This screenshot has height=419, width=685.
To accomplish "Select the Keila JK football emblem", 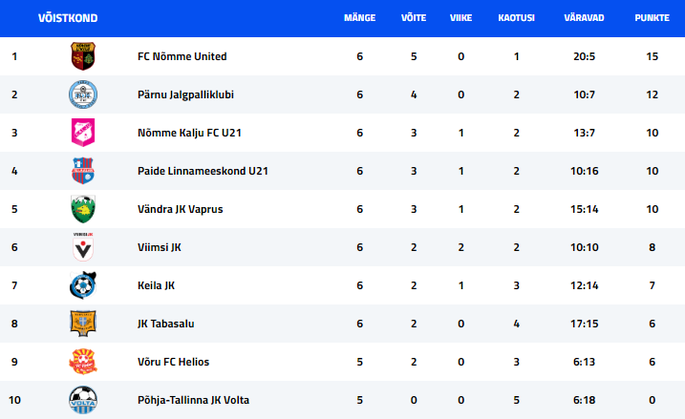I will (x=83, y=285).
